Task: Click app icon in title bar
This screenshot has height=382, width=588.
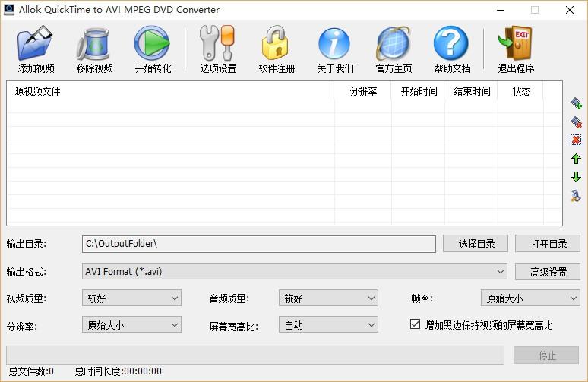Action: [9, 9]
